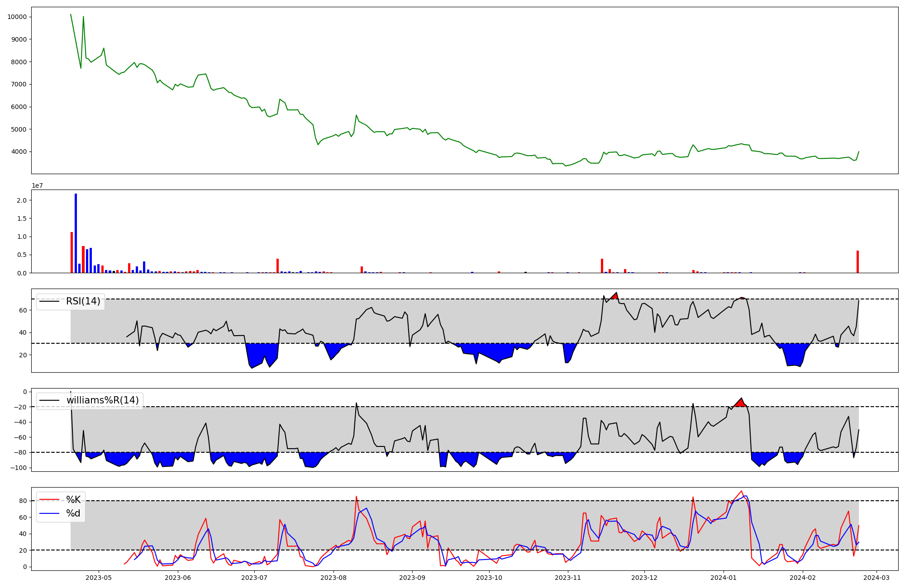Click the 1.5 volume axis label

pos(22,218)
